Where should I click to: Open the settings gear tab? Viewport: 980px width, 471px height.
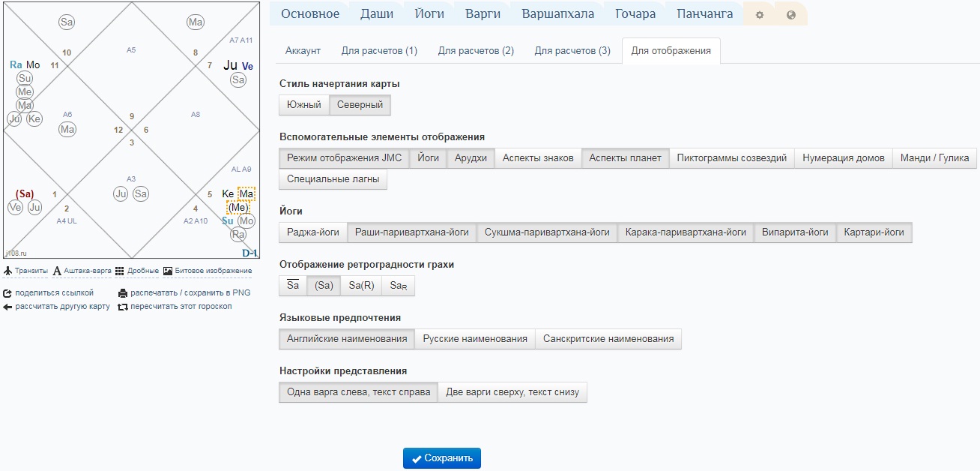(759, 14)
